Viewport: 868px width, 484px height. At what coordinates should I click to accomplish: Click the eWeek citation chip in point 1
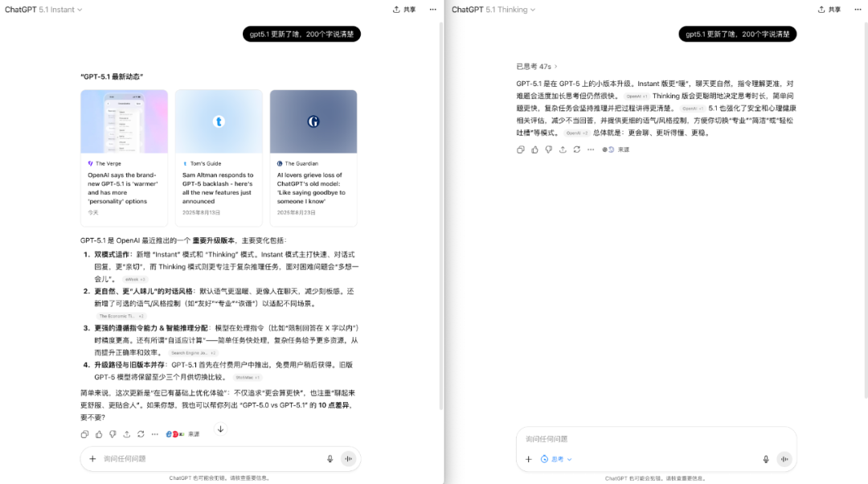pyautogui.click(x=135, y=280)
